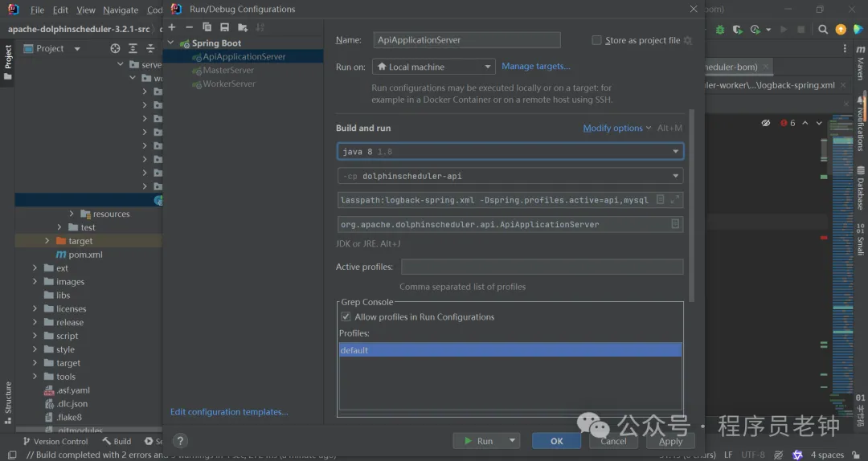Select MasterServer configuration in the list
Image resolution: width=868 pixels, height=461 pixels.
click(228, 70)
